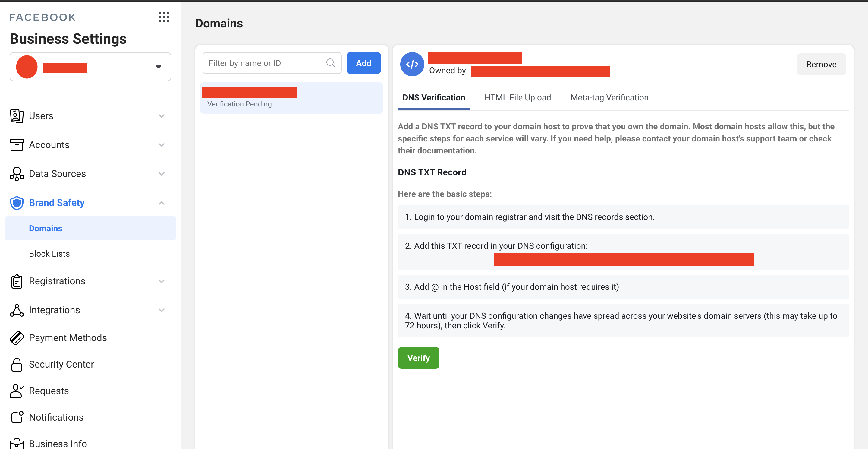Click the code/developer icon for domain
This screenshot has width=868, height=449.
click(x=412, y=63)
